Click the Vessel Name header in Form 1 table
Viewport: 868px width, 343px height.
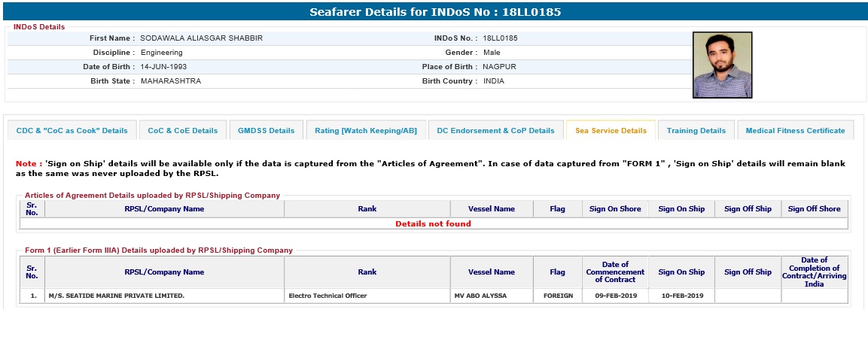point(491,272)
